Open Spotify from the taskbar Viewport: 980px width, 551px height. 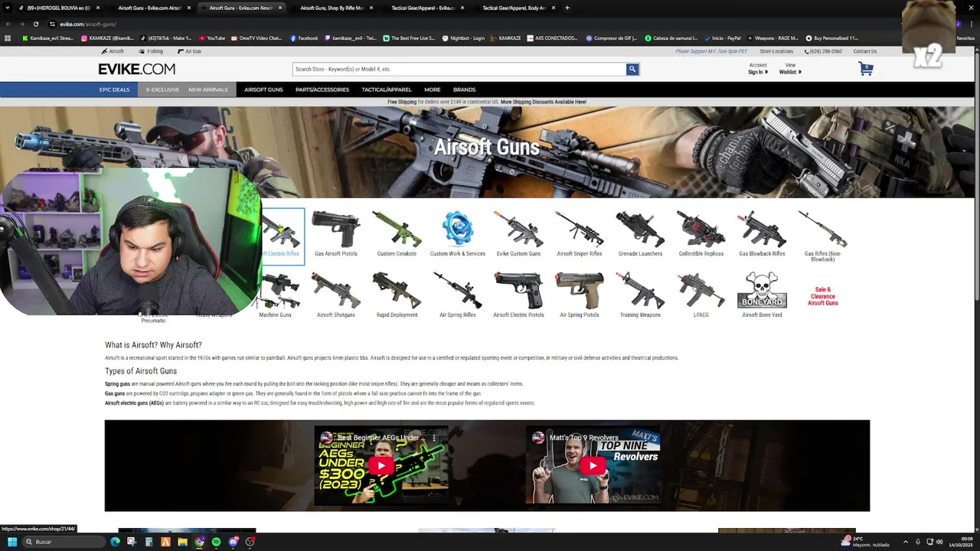point(216,542)
